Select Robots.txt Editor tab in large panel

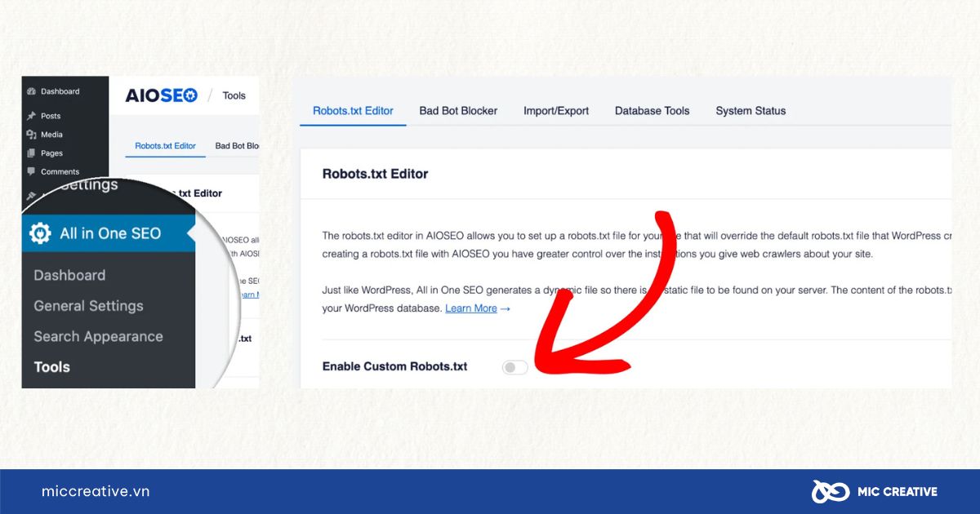pos(353,111)
